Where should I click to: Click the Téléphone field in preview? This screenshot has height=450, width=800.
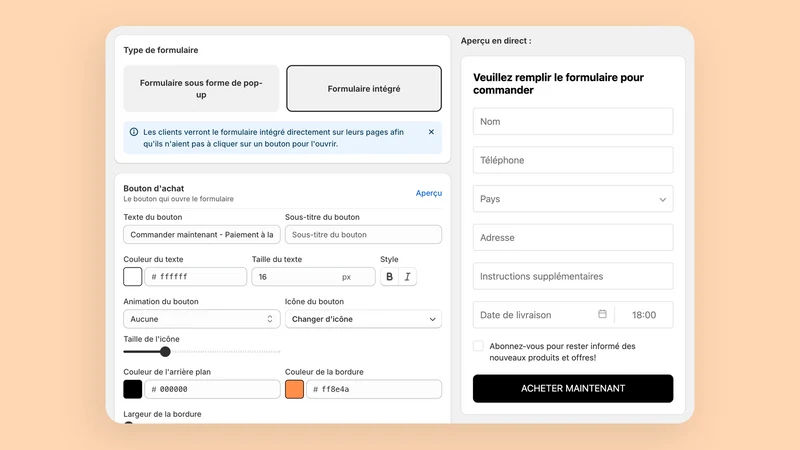[x=573, y=160]
